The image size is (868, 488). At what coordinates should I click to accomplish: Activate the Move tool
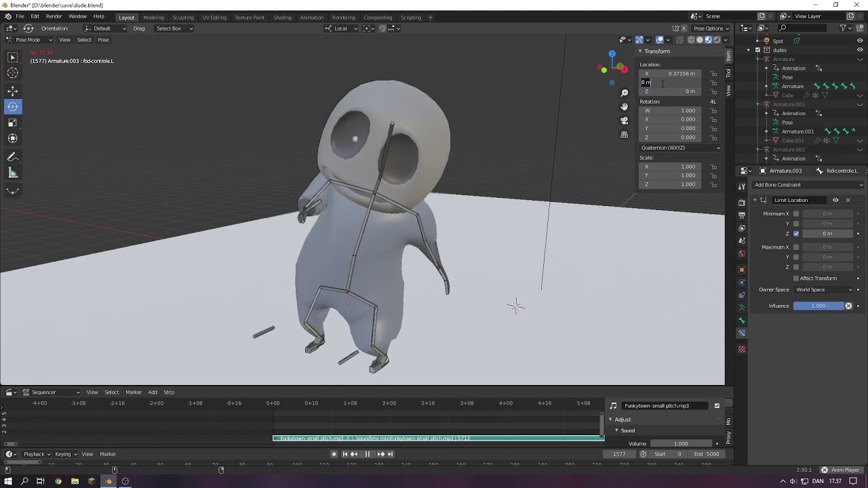pyautogui.click(x=13, y=91)
